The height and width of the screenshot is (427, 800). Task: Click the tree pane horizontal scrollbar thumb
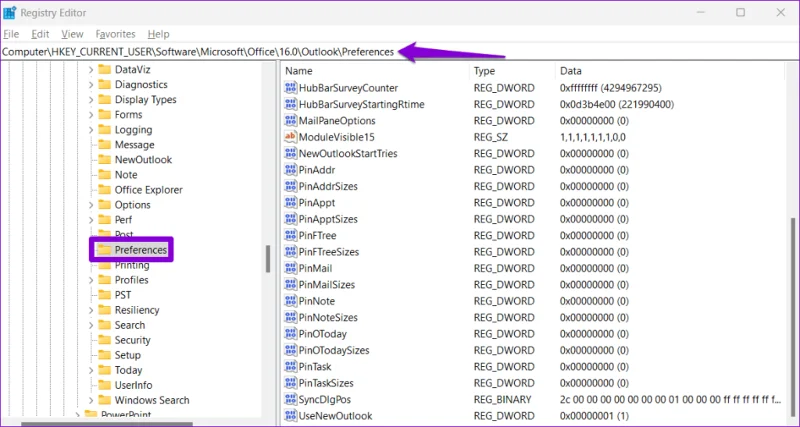pyautogui.click(x=107, y=423)
